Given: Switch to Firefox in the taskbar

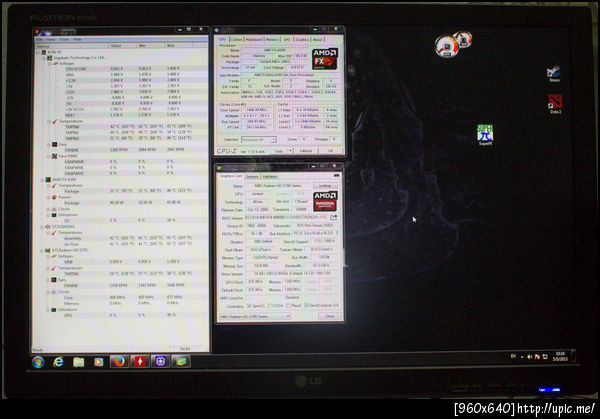Looking at the screenshot, I should click(x=119, y=362).
